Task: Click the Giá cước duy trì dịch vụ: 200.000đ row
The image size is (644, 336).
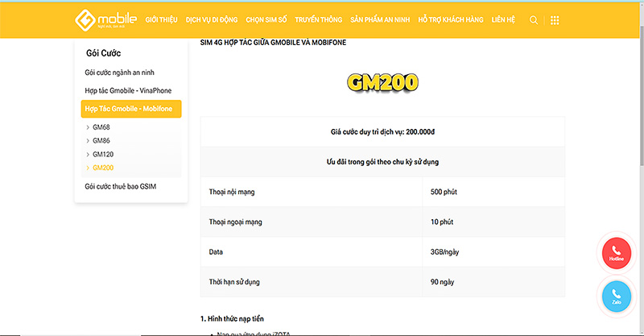Action: pyautogui.click(x=382, y=132)
